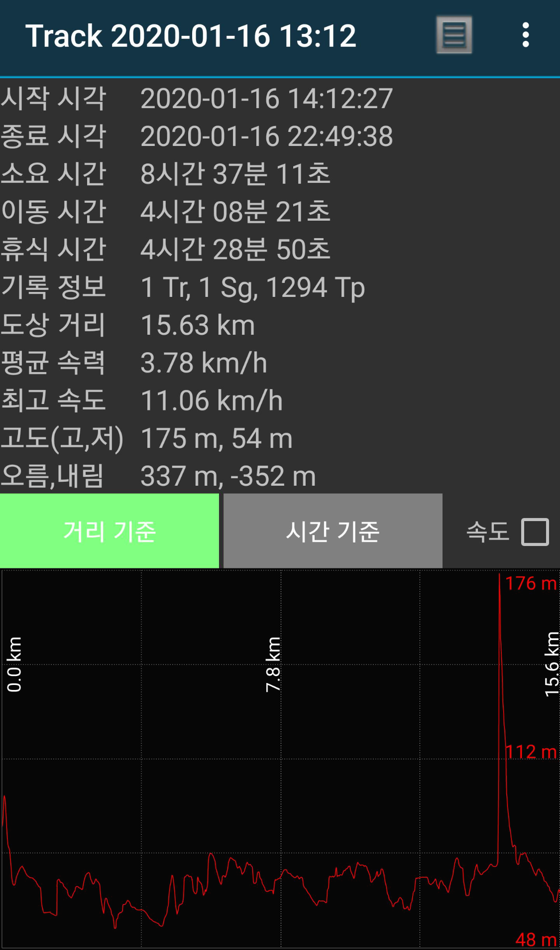Enable the 속도 speed checkbox
Screen dimensions: 560x950
535,532
